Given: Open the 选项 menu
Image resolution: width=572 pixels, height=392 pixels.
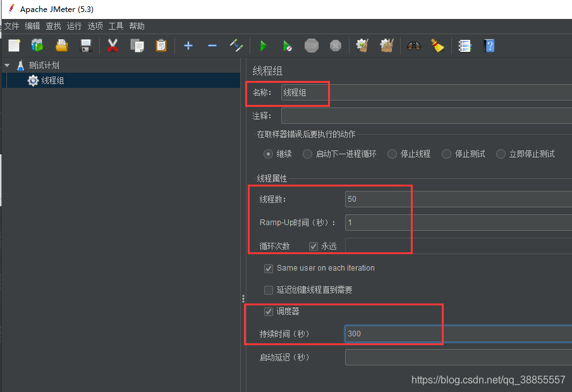Looking at the screenshot, I should coord(95,27).
